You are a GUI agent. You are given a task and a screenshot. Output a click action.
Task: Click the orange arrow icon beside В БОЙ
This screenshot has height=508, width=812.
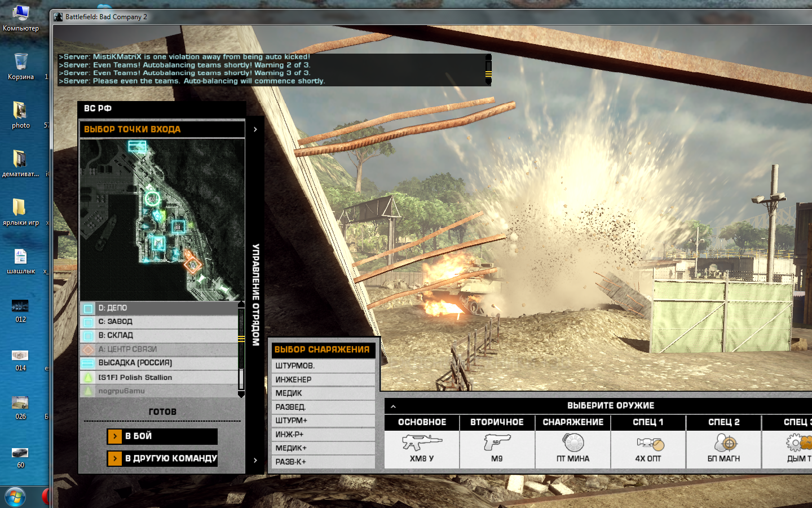[x=114, y=436]
